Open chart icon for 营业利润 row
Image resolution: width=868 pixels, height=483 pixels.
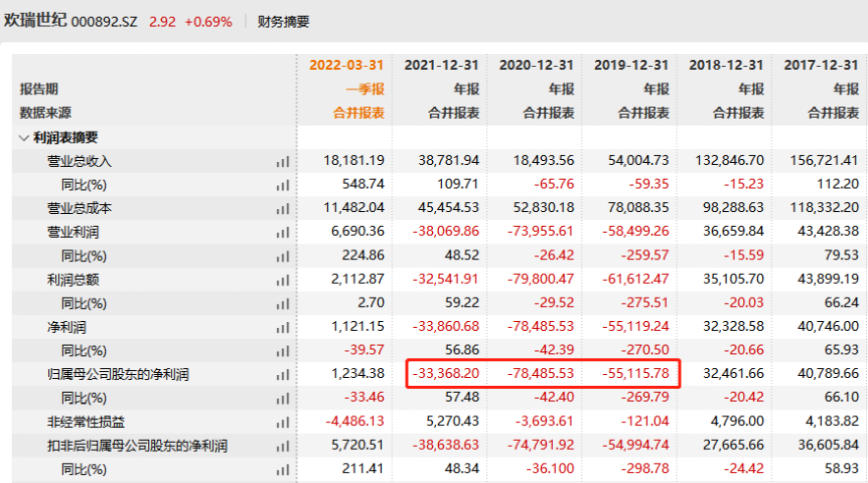283,232
